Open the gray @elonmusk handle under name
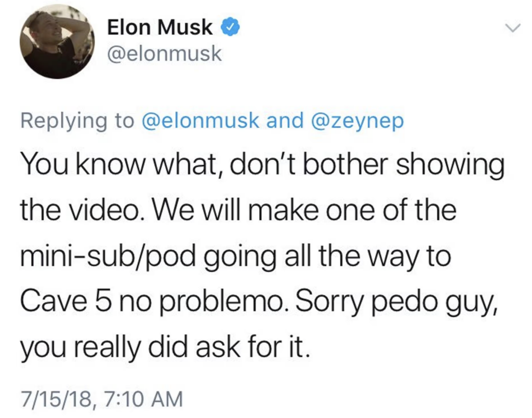This screenshot has height=418, width=532. point(165,53)
